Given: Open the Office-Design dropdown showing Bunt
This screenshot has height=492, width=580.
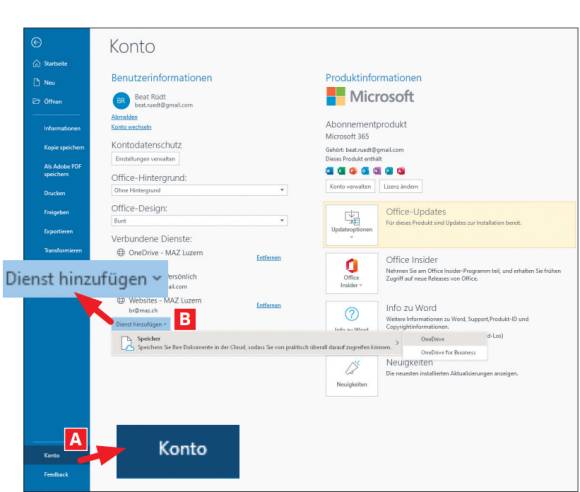Looking at the screenshot, I should pos(199,221).
